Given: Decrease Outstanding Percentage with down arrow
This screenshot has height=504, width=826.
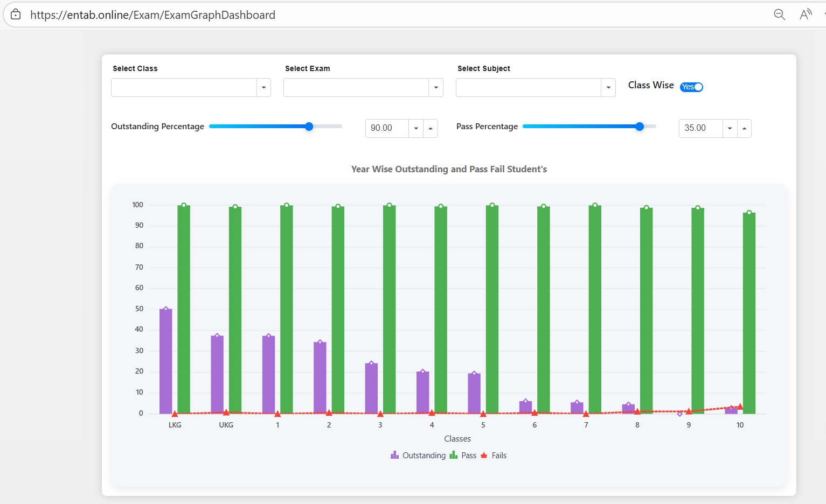Looking at the screenshot, I should click(x=416, y=128).
